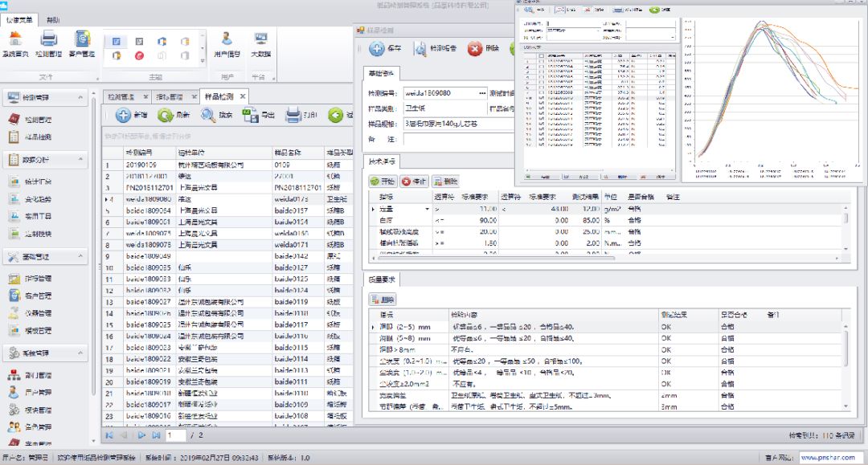Image resolution: width=868 pixels, height=465 pixels.
Task: Open the www.pnshar.com website link
Action: point(828,458)
